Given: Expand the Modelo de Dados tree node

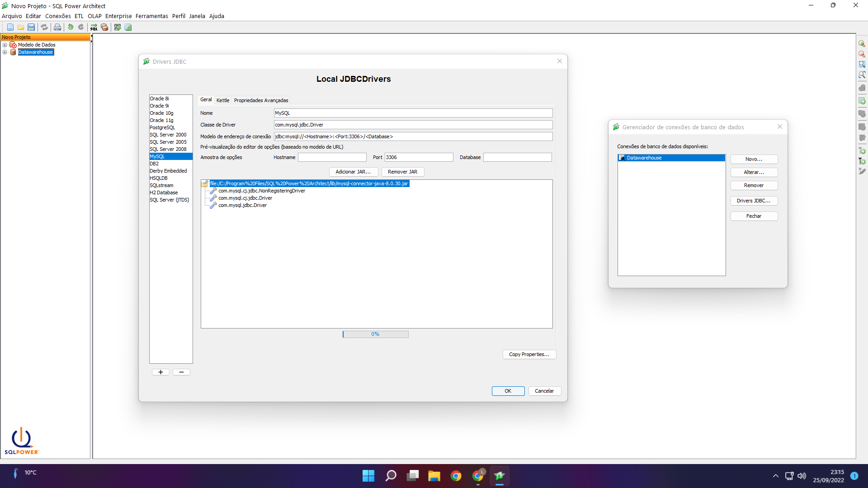Looking at the screenshot, I should [x=5, y=45].
